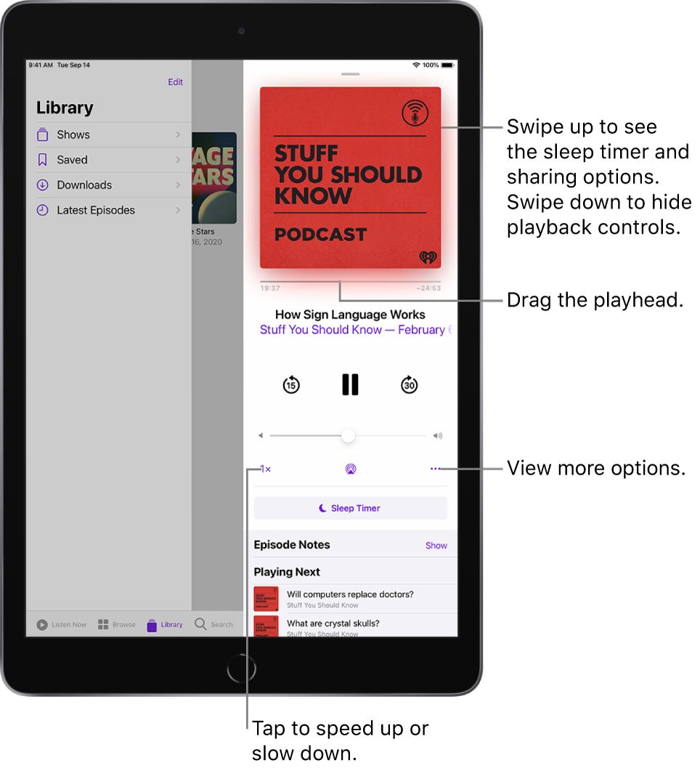The image size is (700, 776).
Task: Tap the skip back 15 seconds button
Action: 291,384
